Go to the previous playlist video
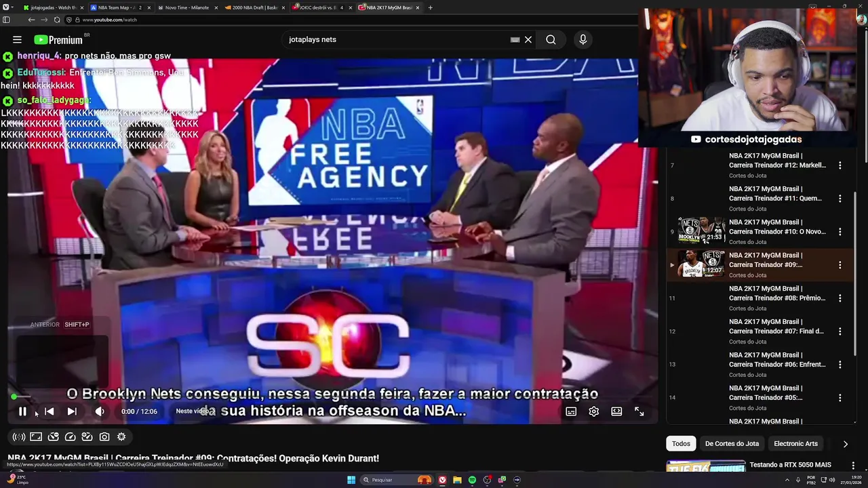The height and width of the screenshot is (488, 868). click(x=49, y=411)
